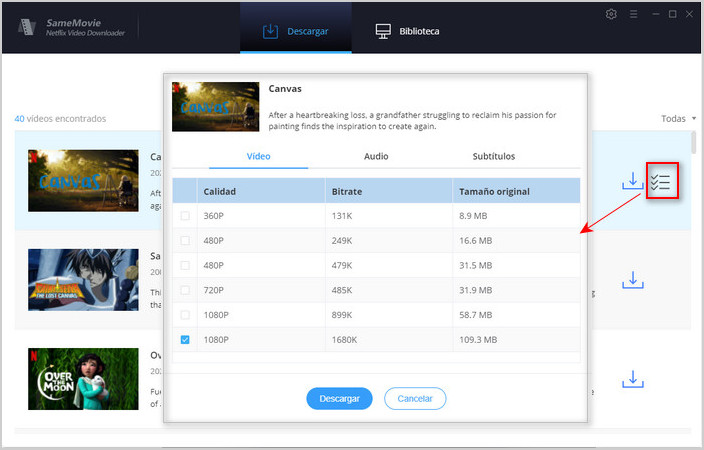Switch to the Biblioteca tab
The height and width of the screenshot is (450, 704).
pos(407,31)
